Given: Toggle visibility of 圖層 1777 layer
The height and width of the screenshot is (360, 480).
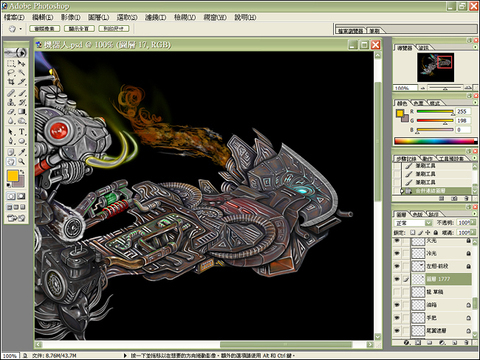Looking at the screenshot, I should [x=397, y=279].
